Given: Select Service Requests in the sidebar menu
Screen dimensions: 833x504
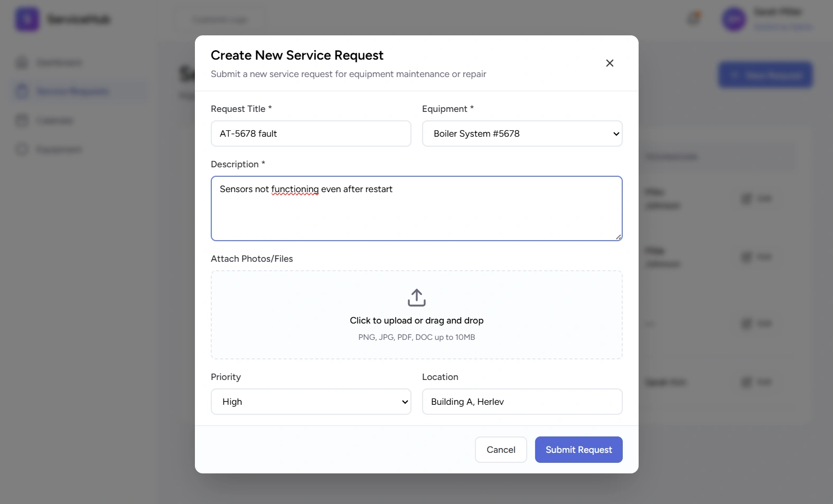Looking at the screenshot, I should (x=72, y=91).
